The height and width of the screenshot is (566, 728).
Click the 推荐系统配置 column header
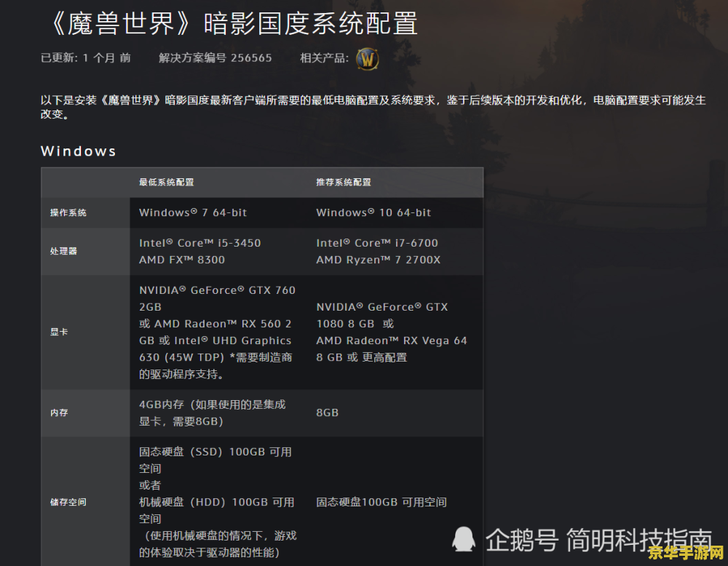coord(344,183)
